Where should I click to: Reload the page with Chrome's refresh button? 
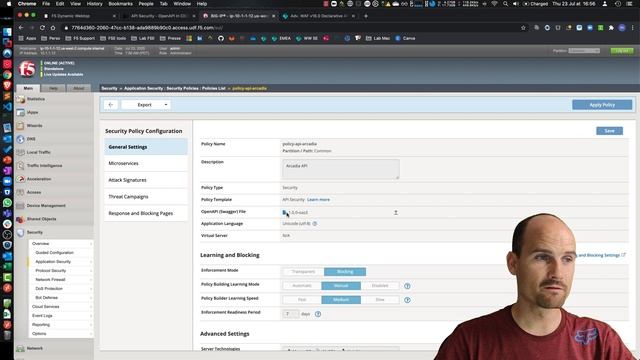coord(42,28)
